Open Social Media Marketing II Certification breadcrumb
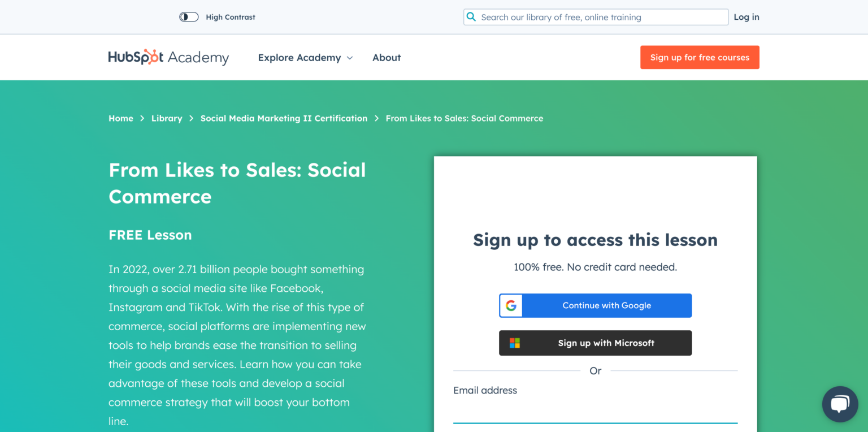The image size is (868, 432). pos(284,118)
